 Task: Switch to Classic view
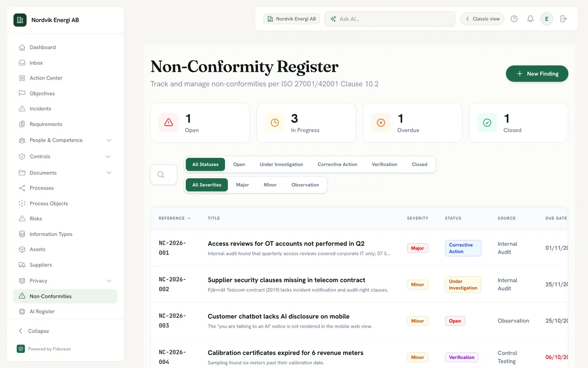482,19
